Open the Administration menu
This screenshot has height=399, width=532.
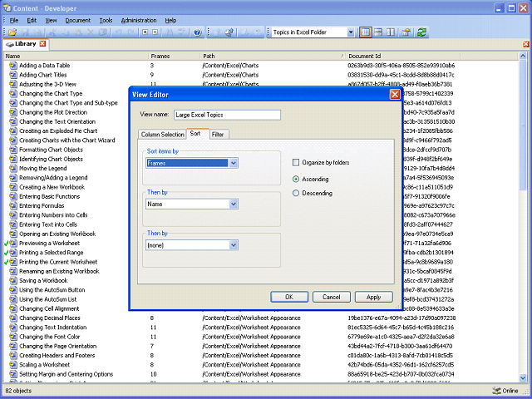click(139, 20)
